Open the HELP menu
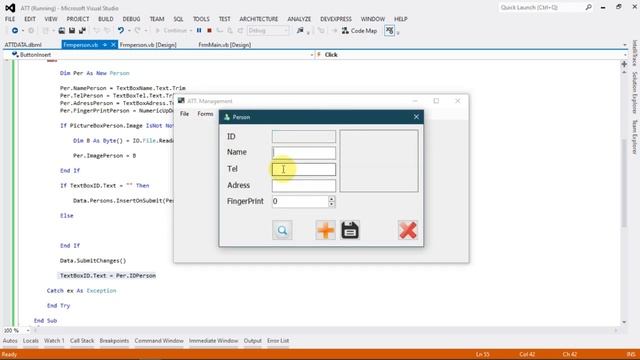The height and width of the screenshot is (360, 640). click(400, 19)
